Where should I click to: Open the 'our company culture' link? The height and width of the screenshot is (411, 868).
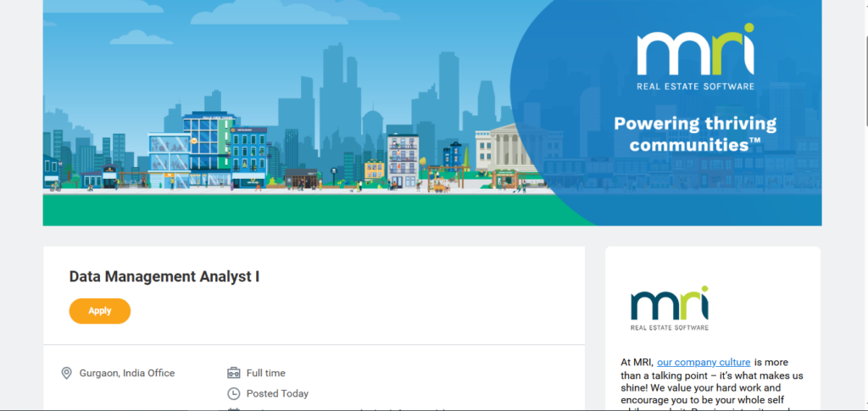[704, 363]
